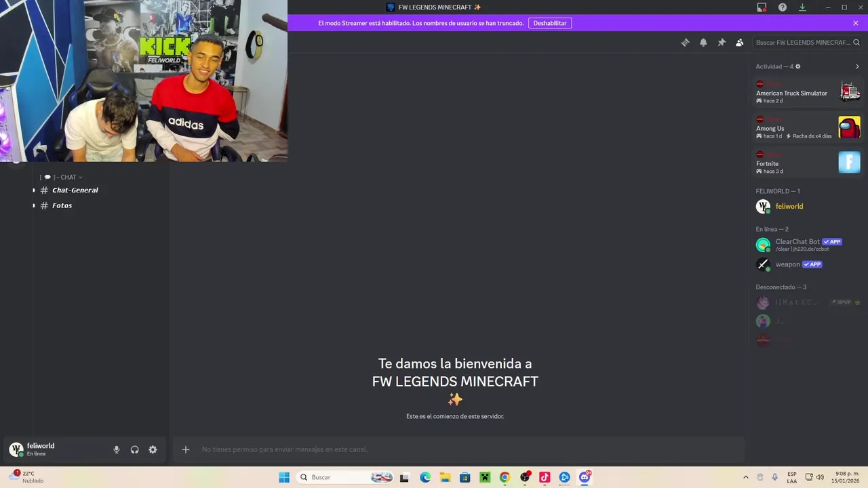Screen dimensions: 868x488
Task: Click the plus attachment button in message bar
Action: [x=186, y=449]
